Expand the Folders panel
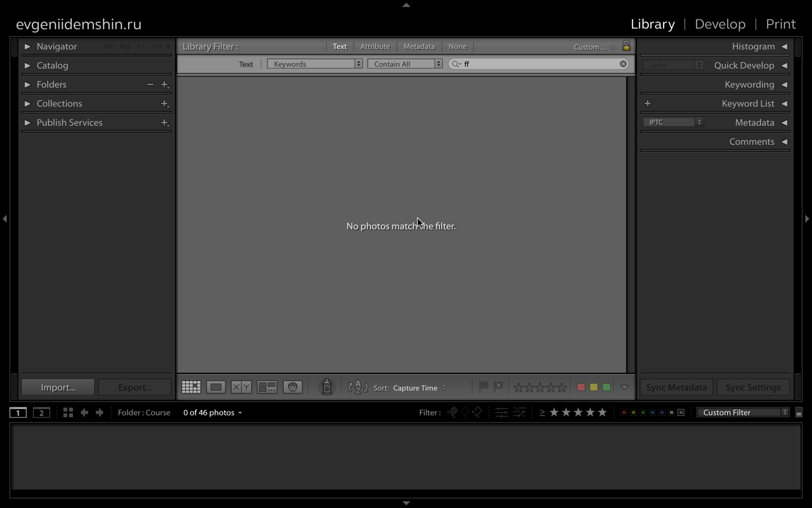The image size is (812, 508). [x=28, y=85]
